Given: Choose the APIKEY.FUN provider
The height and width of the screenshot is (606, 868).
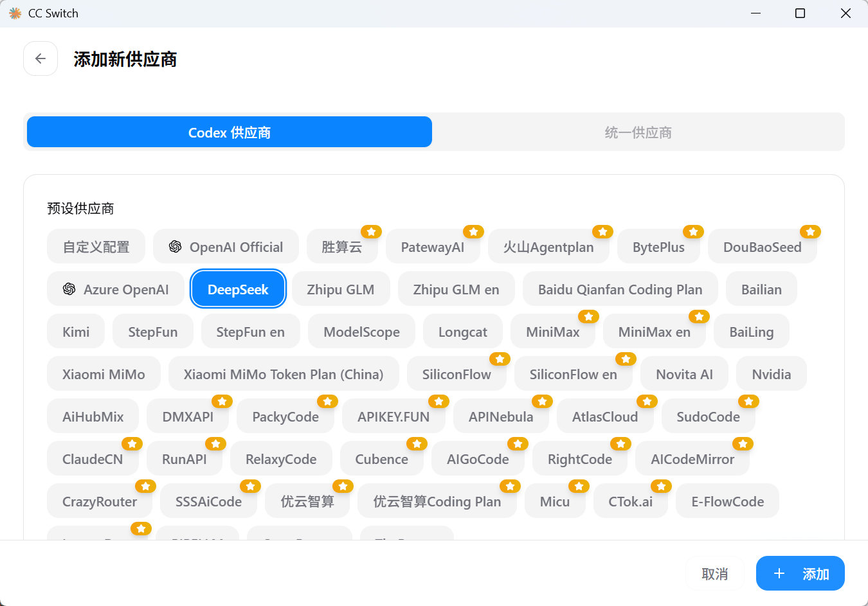Looking at the screenshot, I should click(x=393, y=416).
